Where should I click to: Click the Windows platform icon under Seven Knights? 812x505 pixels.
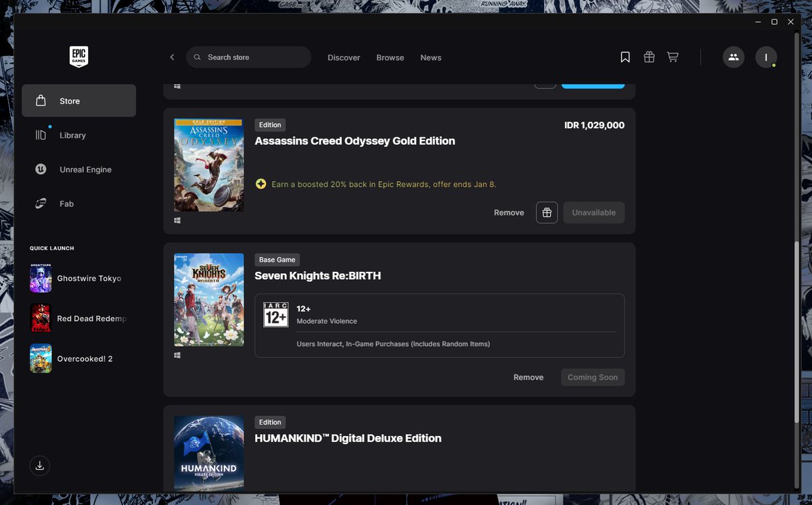tap(177, 355)
